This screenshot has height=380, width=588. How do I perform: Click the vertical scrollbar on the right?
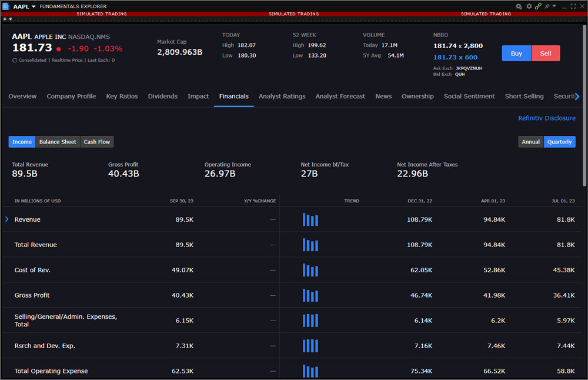pyautogui.click(x=584, y=105)
